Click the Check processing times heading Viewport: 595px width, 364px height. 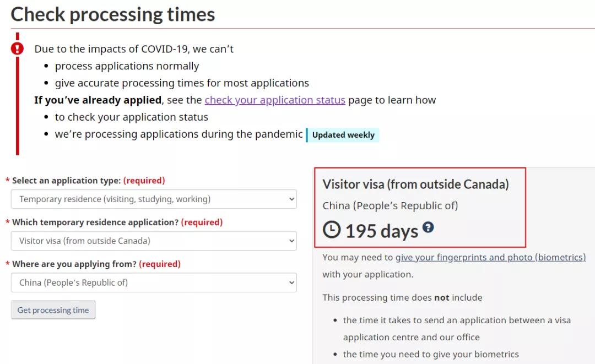click(x=113, y=14)
